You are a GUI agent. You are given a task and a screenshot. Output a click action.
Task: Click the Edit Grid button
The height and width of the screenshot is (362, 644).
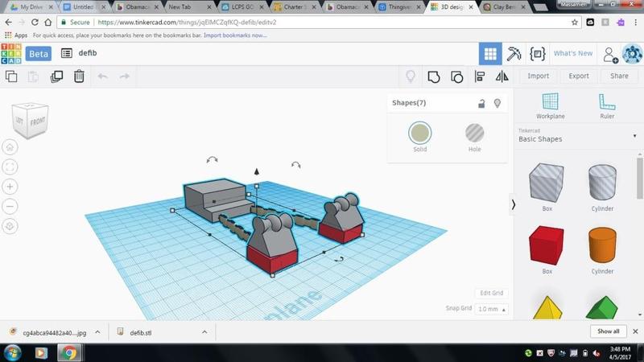tap(491, 293)
